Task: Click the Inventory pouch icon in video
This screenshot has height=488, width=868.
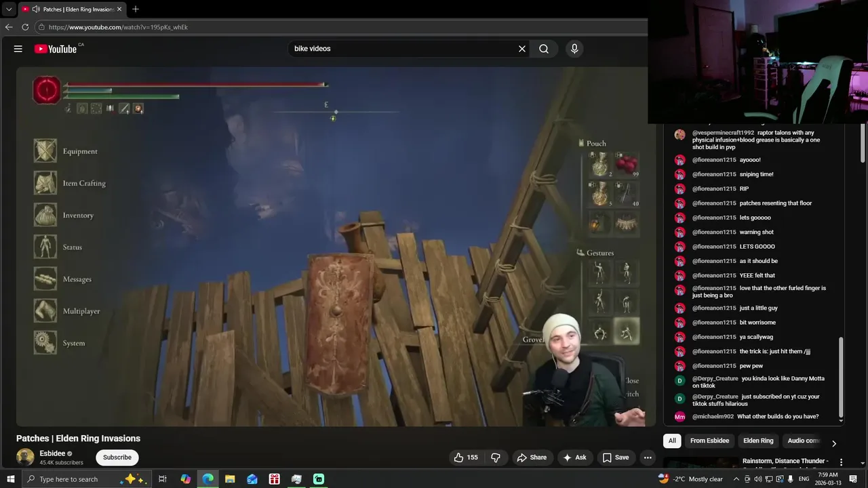Action: (x=45, y=214)
